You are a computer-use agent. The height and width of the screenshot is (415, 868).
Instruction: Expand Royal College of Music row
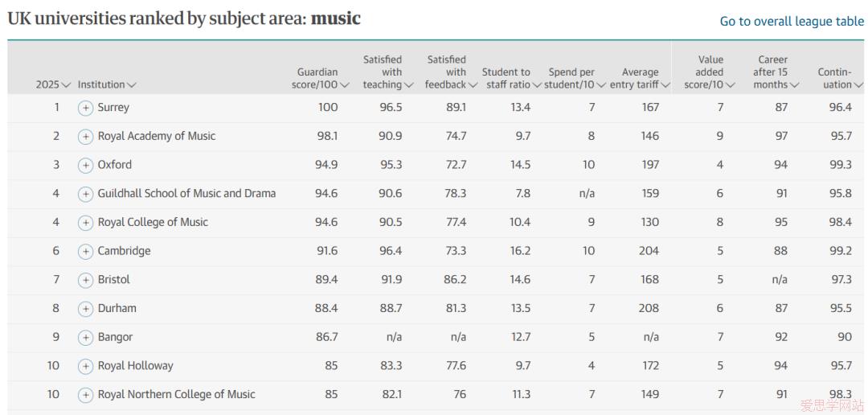85,223
